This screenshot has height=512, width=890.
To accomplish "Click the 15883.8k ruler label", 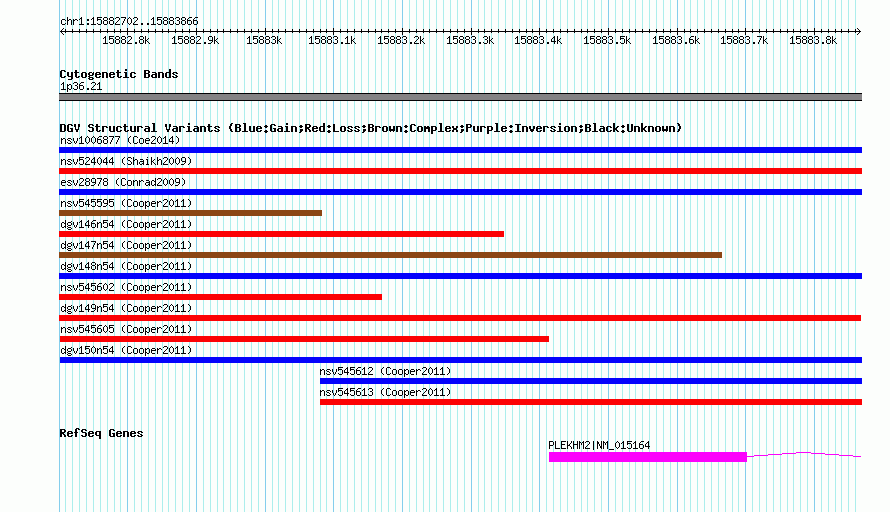I will tap(813, 40).
